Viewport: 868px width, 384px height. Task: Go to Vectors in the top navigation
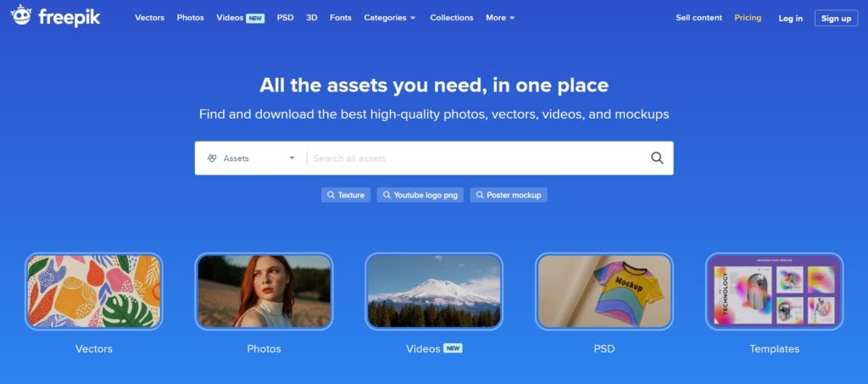(x=149, y=18)
